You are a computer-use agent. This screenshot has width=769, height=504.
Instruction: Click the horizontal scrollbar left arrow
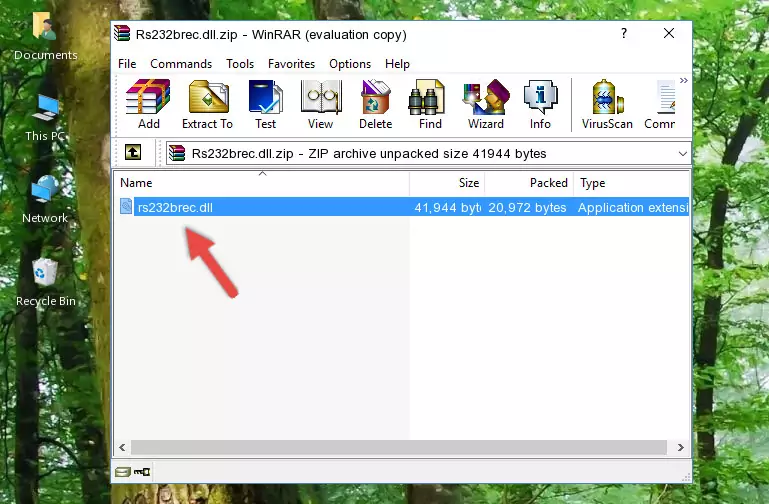click(122, 447)
